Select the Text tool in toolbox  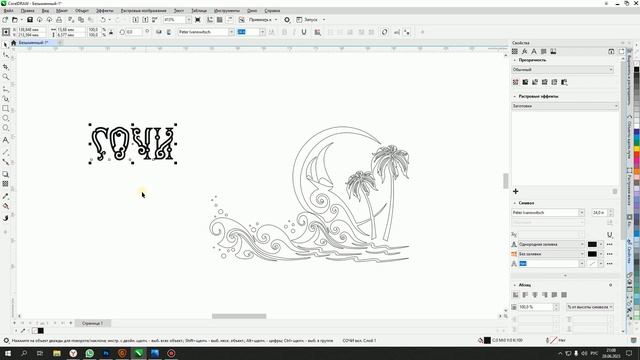pyautogui.click(x=6, y=140)
